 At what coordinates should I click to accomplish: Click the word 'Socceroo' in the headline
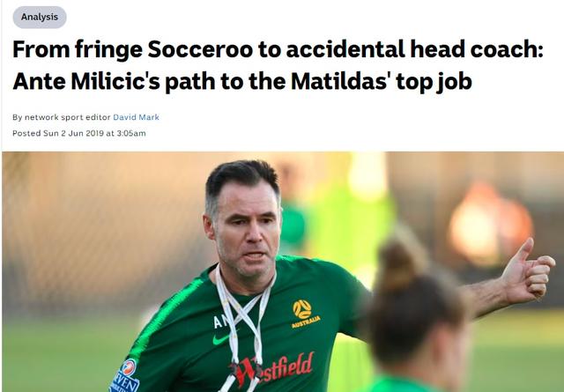(x=200, y=49)
